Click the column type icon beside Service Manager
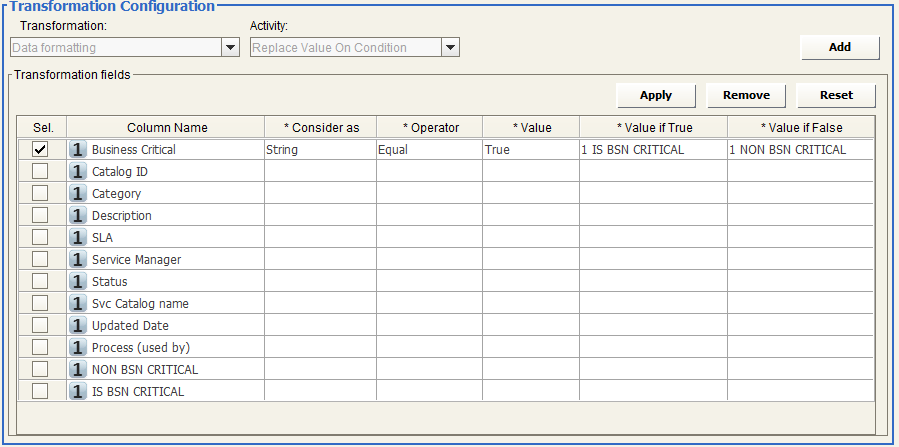The width and height of the screenshot is (899, 447). click(78, 260)
